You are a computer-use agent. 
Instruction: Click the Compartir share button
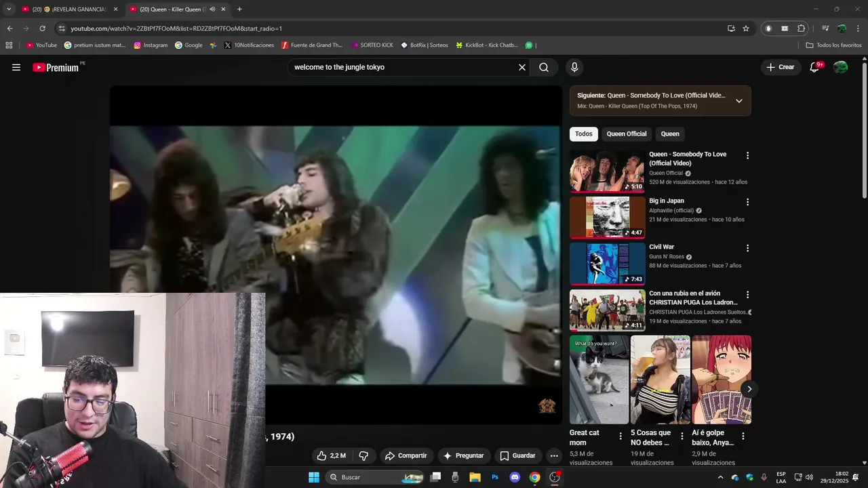tap(406, 455)
